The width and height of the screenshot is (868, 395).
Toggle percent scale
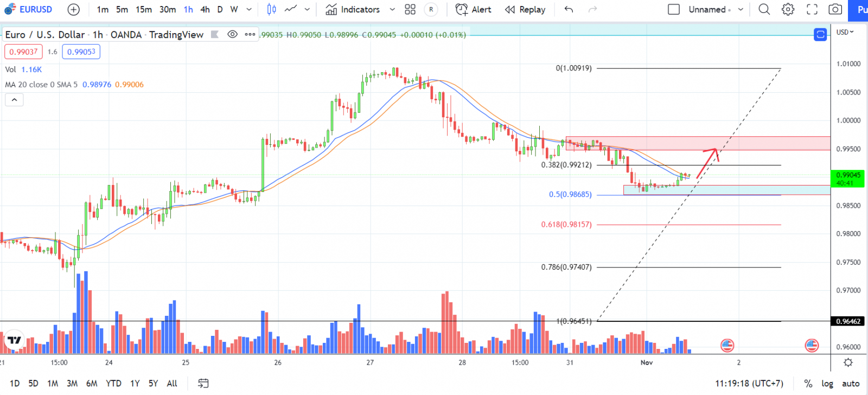tap(808, 384)
